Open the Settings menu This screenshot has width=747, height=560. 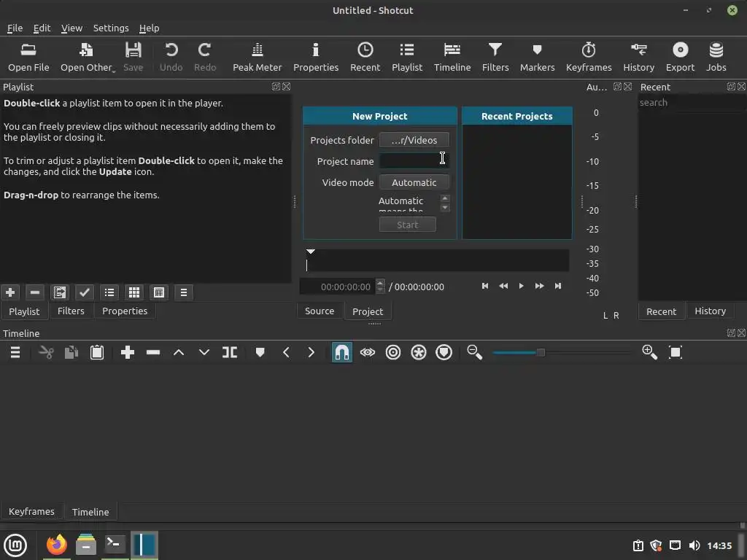tap(111, 28)
